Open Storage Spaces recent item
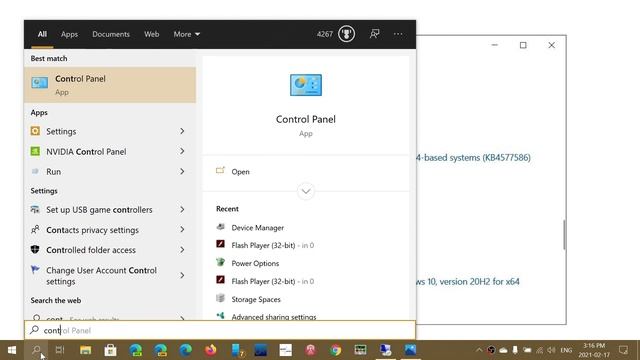This screenshot has height=360, width=640. click(x=256, y=299)
